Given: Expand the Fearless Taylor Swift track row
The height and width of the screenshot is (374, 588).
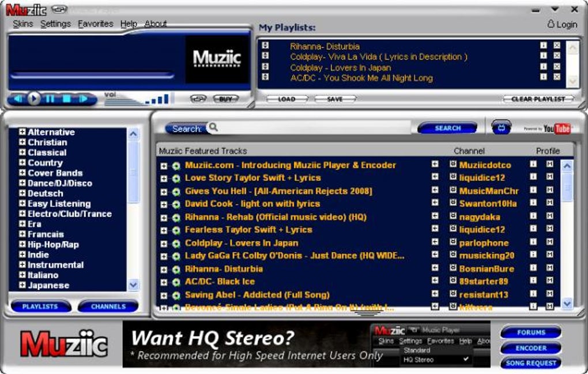Looking at the screenshot, I should tap(164, 230).
